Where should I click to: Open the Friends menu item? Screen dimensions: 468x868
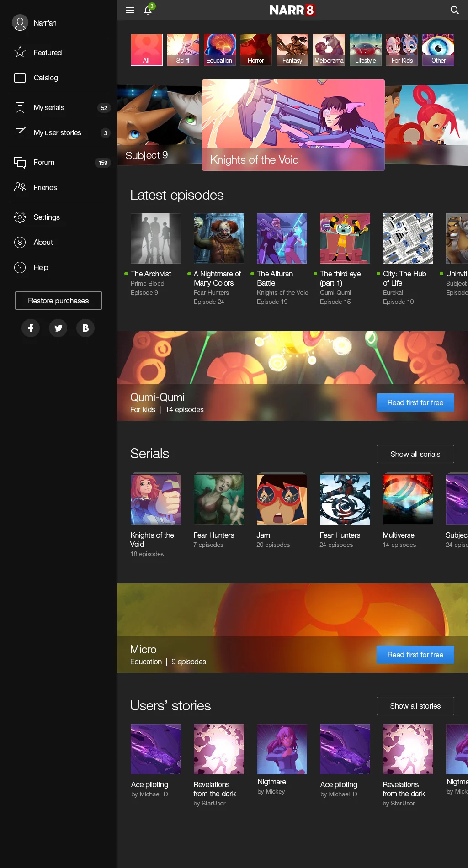tap(58, 187)
